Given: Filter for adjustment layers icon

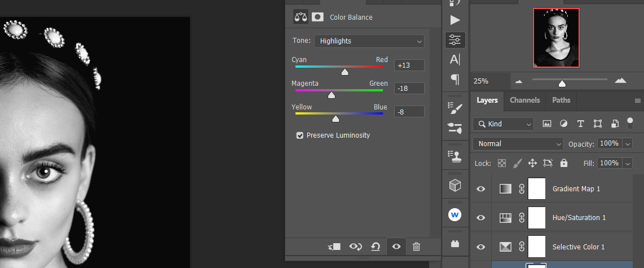Looking at the screenshot, I should click(x=564, y=124).
